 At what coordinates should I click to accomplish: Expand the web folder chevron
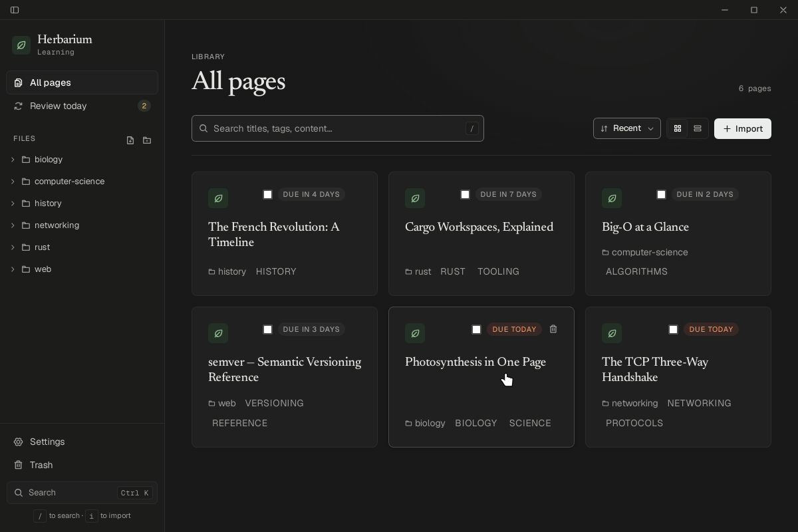[x=13, y=269]
